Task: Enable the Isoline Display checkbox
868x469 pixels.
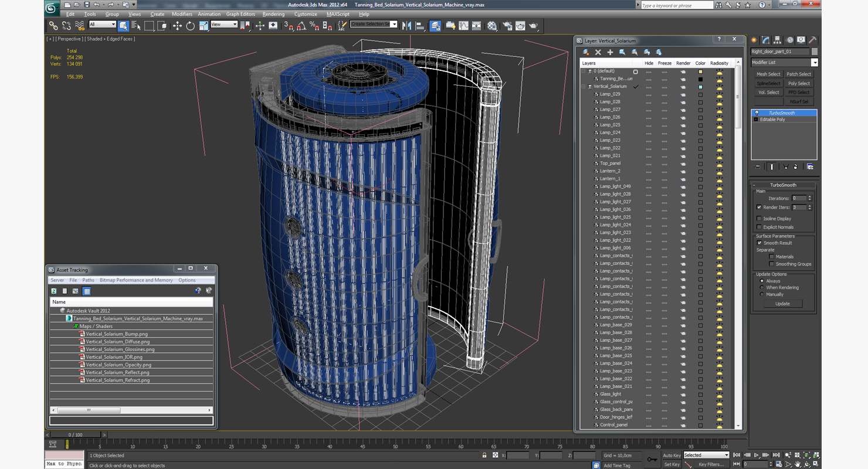Action: coord(759,219)
